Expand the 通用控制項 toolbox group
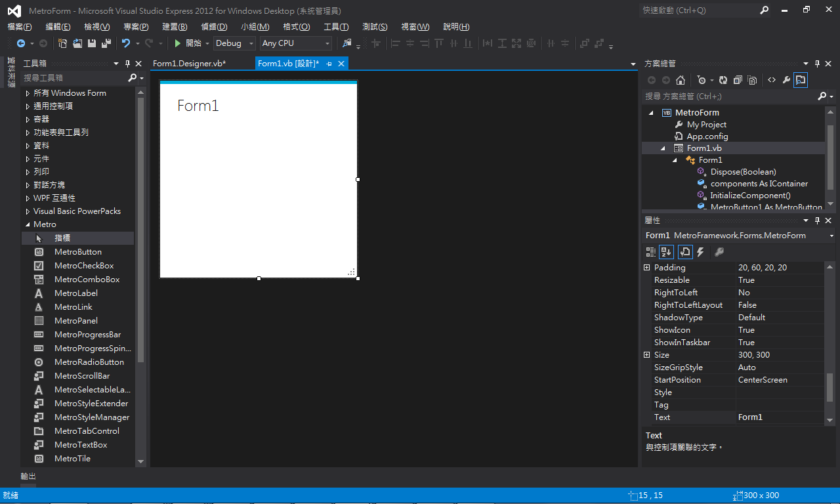This screenshot has height=504, width=840. pyautogui.click(x=28, y=106)
